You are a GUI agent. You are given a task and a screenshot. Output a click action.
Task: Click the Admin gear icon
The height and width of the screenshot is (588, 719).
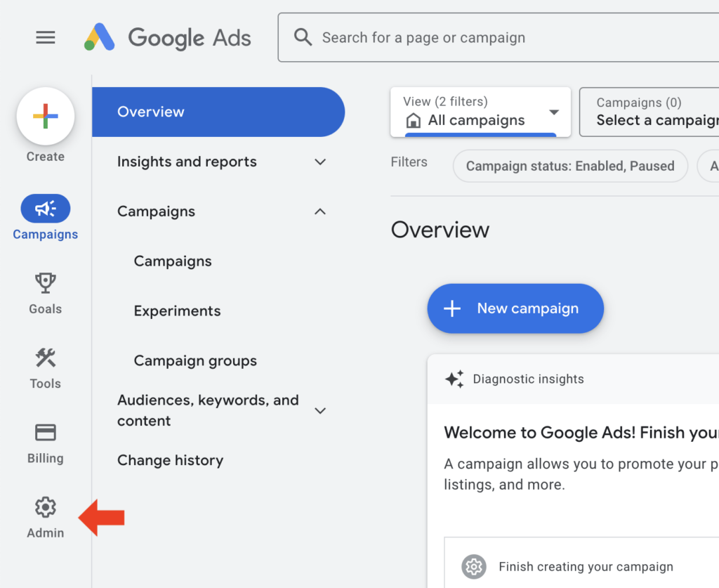click(45, 507)
